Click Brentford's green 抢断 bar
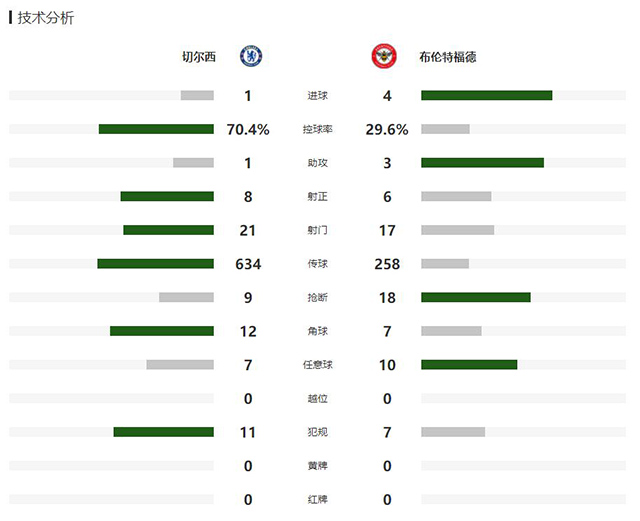The image size is (640, 521). coord(476,298)
